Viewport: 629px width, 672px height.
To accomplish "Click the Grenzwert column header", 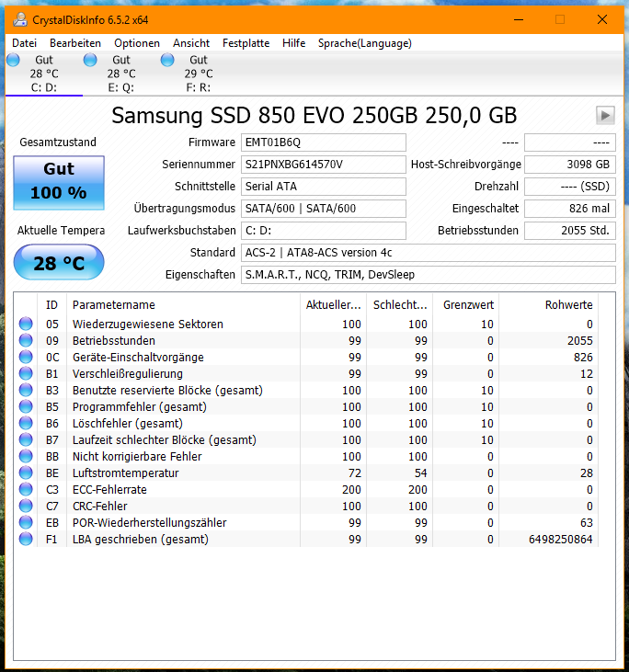I will [466, 305].
